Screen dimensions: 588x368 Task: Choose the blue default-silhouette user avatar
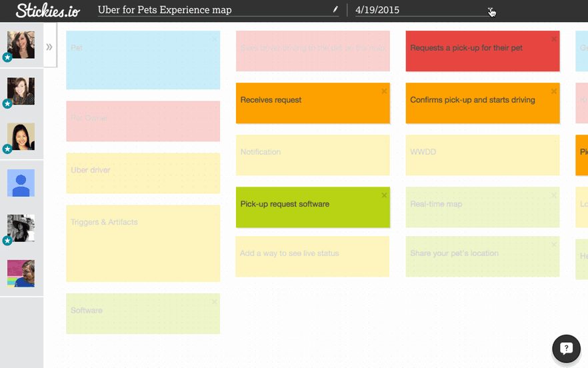pos(21,183)
